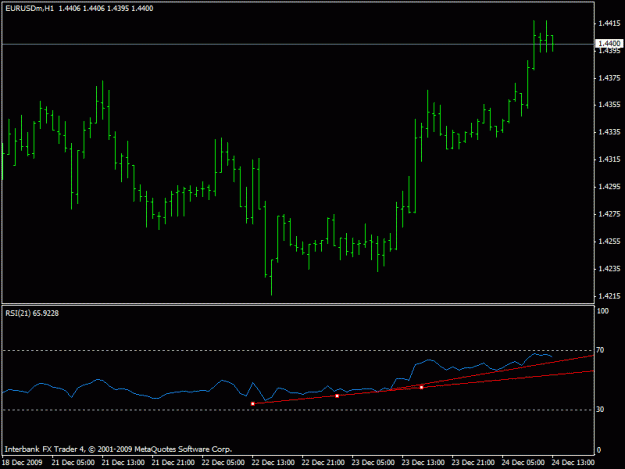Click the Interbank FX Trader 4 copyright text
Viewport: 625px width, 469px height.
[x=118, y=449]
